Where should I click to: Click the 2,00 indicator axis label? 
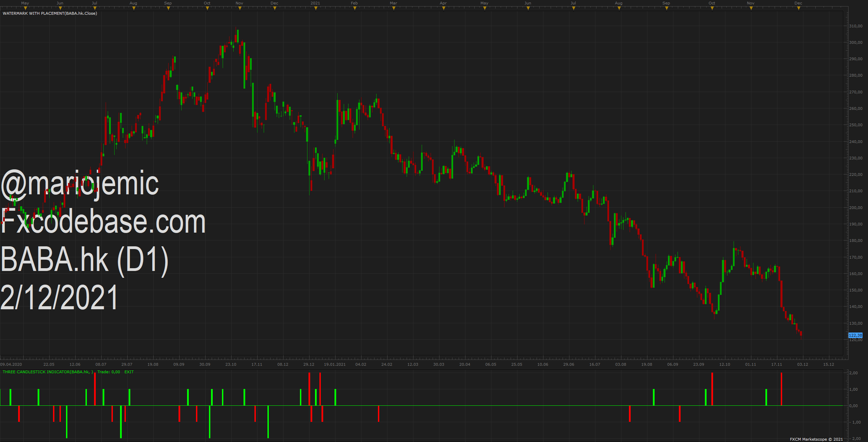pyautogui.click(x=854, y=373)
